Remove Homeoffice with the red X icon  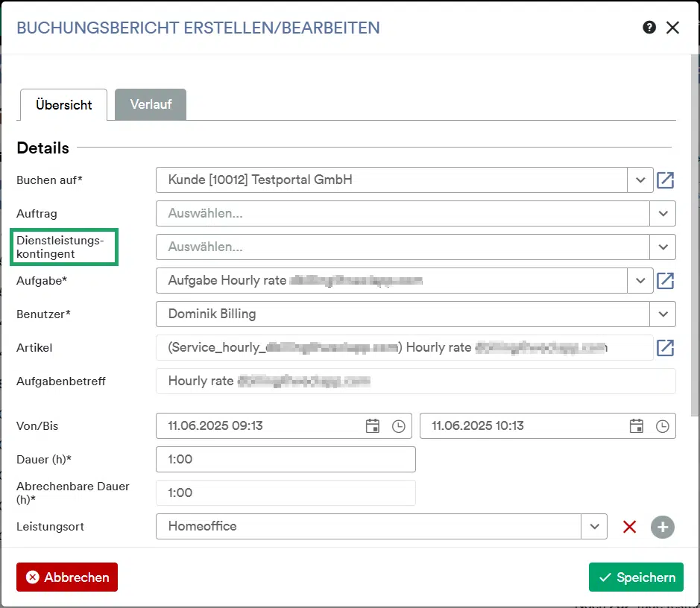(629, 527)
